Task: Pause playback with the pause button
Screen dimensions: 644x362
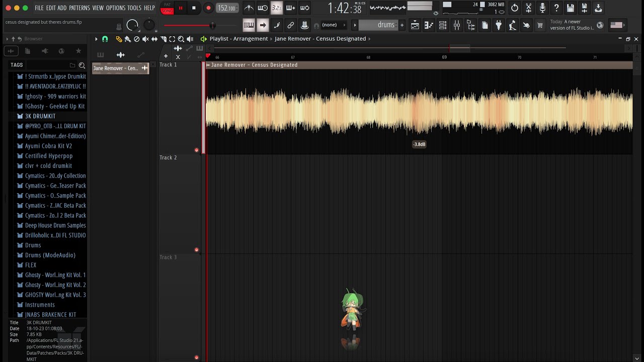Action: [181, 8]
